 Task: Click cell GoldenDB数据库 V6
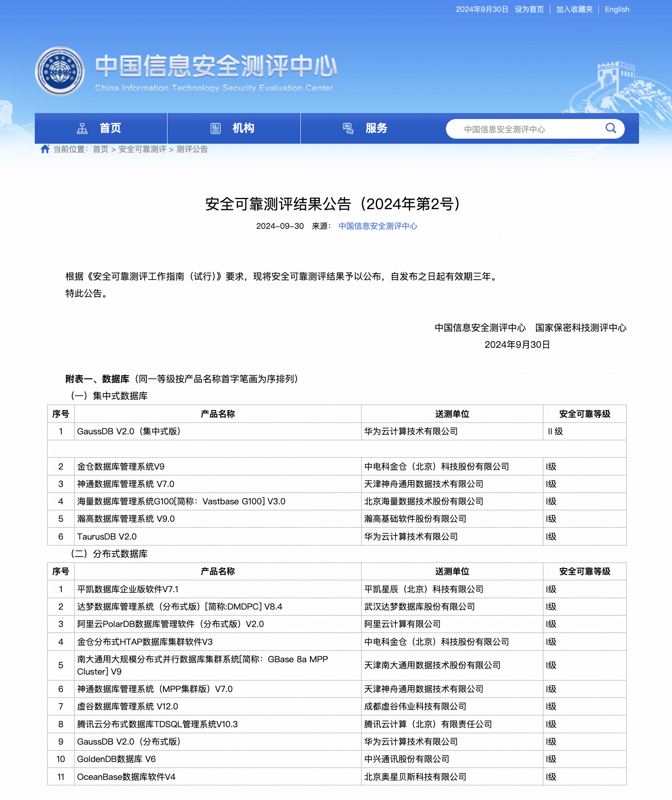(218, 759)
